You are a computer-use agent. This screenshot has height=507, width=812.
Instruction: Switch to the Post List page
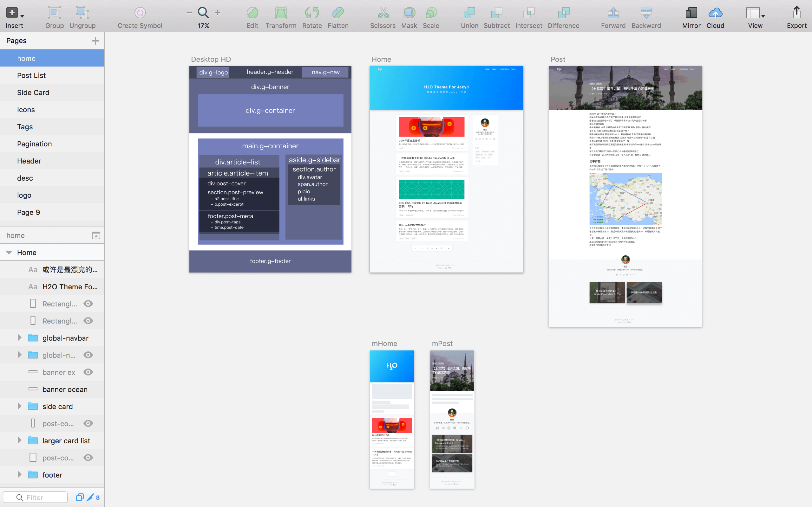pos(31,75)
